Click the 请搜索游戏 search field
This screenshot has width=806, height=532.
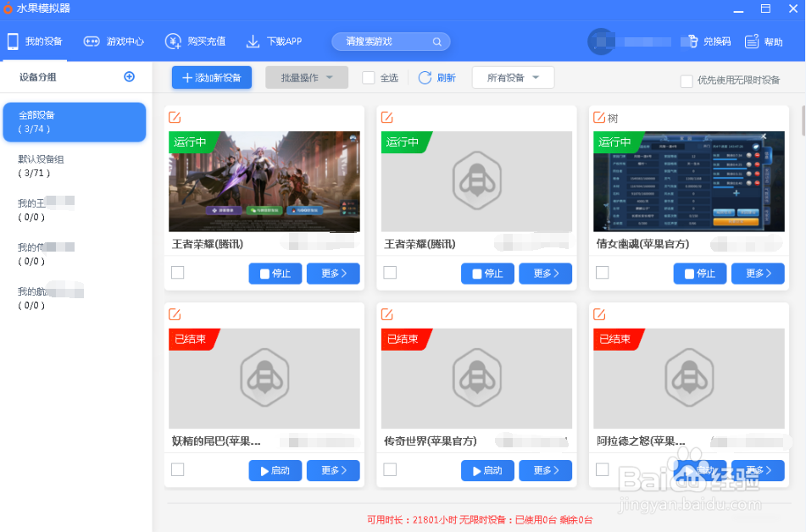[391, 42]
